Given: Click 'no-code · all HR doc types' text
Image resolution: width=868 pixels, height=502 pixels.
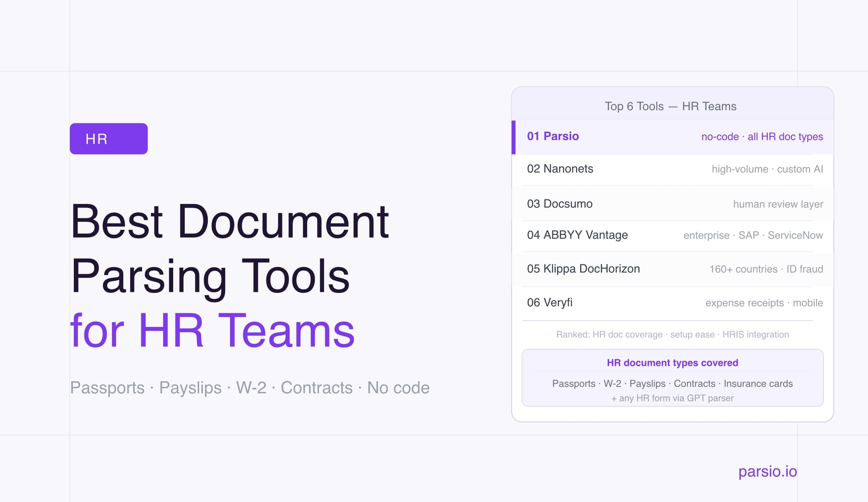Looking at the screenshot, I should 762,137.
